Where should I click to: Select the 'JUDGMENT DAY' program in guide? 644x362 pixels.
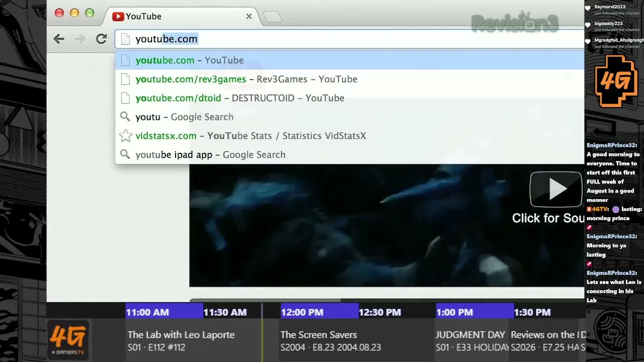(472, 340)
